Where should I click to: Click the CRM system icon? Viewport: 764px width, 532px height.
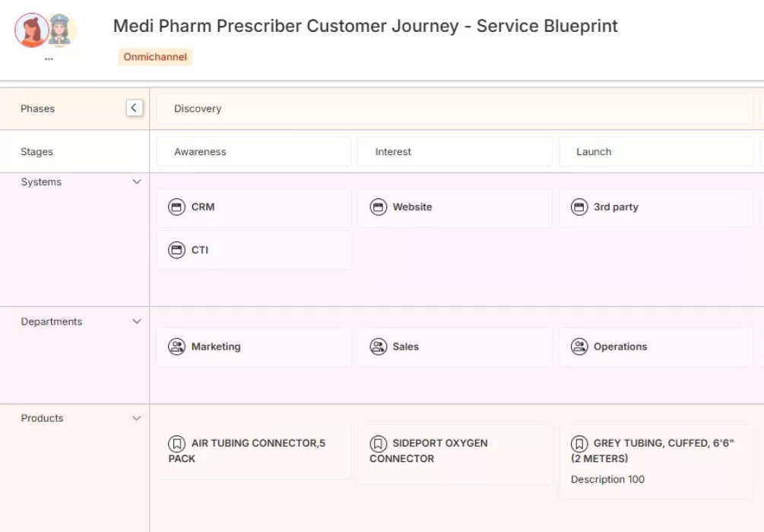176,207
